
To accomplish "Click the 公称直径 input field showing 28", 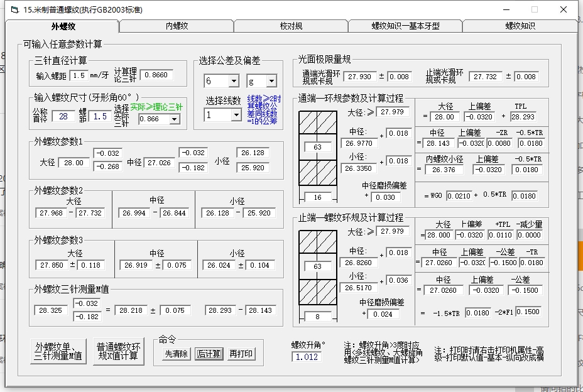I will click(x=63, y=116).
